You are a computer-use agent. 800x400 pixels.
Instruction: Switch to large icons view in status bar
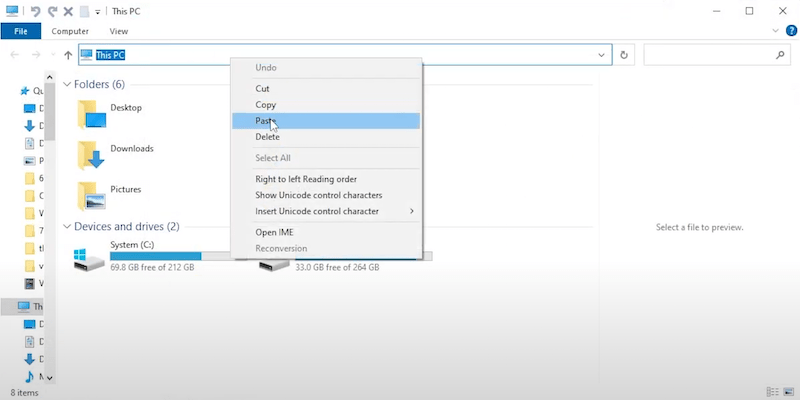789,392
